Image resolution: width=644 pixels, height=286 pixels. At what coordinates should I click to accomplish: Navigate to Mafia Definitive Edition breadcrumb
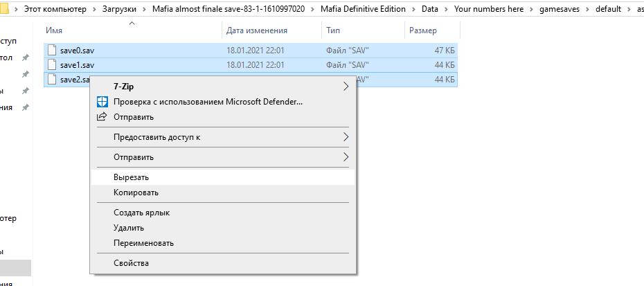point(368,10)
